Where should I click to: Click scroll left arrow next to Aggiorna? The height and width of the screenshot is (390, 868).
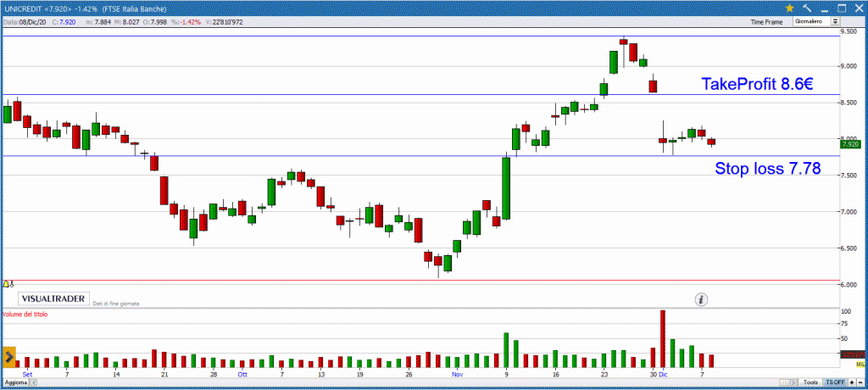[34, 382]
